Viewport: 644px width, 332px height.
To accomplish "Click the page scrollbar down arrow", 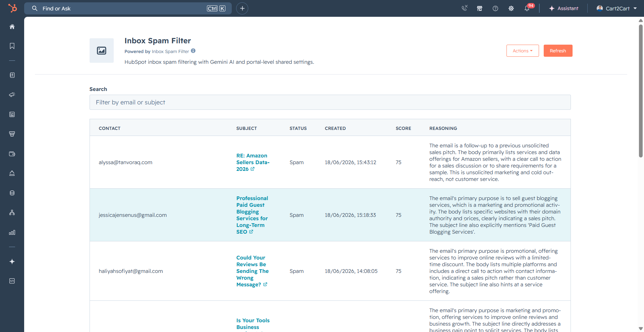I will pyautogui.click(x=641, y=329).
